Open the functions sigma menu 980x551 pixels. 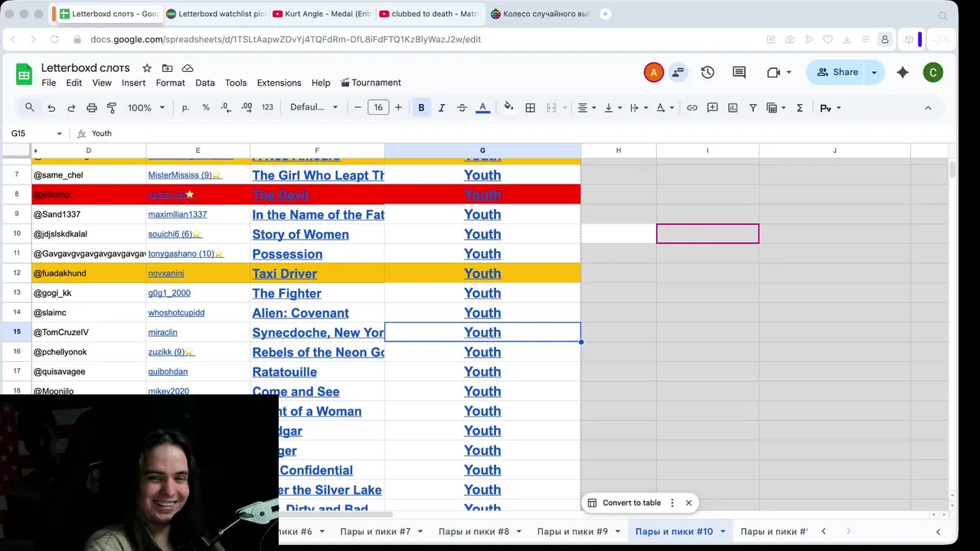click(799, 108)
